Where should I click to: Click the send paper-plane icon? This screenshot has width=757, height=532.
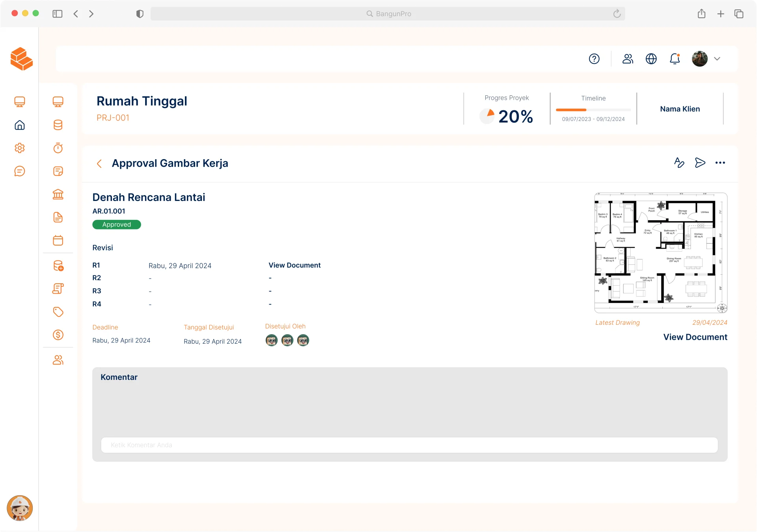(x=700, y=163)
